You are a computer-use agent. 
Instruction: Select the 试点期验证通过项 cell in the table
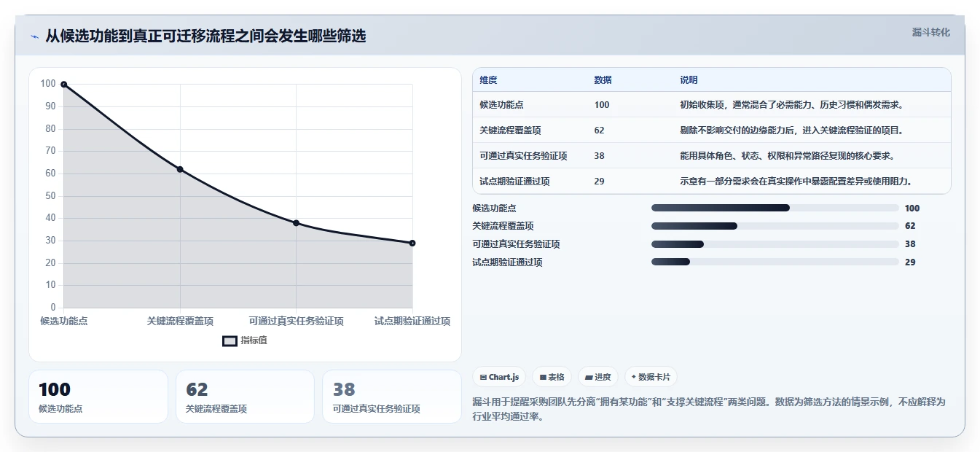click(x=514, y=182)
